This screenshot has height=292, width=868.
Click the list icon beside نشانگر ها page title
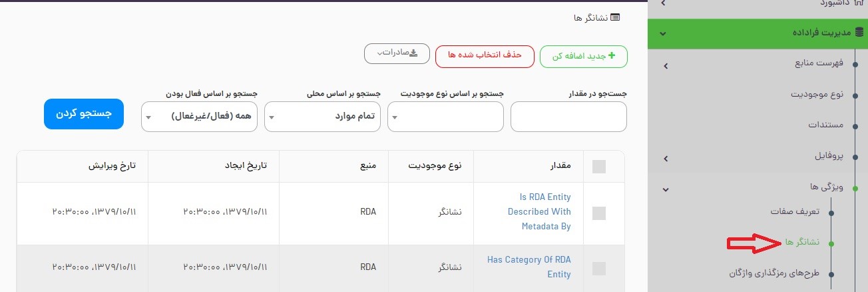615,17
